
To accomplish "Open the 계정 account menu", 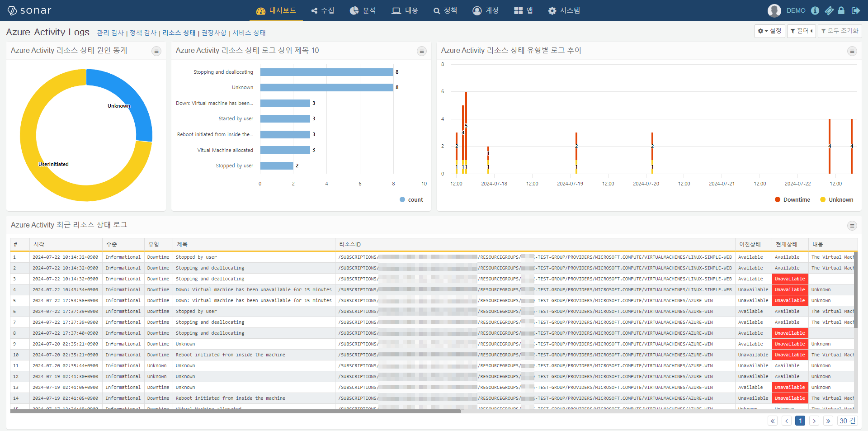I will 486,10.
